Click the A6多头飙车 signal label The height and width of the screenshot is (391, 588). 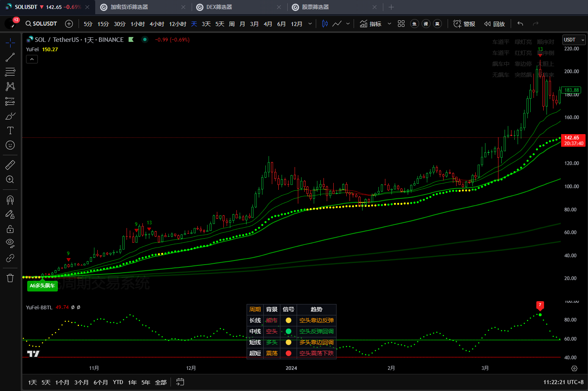(42, 286)
